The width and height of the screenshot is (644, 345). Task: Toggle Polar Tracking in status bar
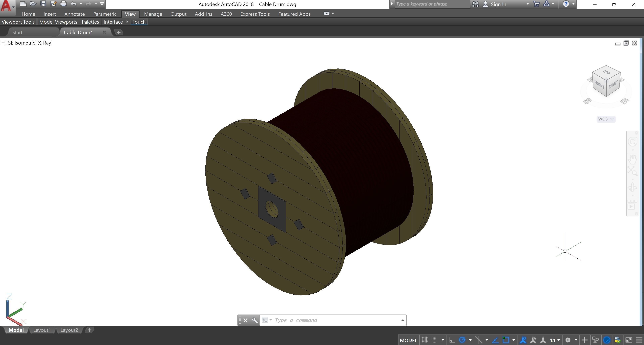(462, 340)
